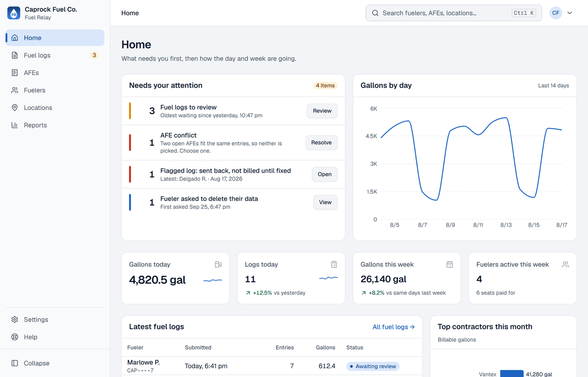Focus the search fuelers, AFEs, locations field

coord(454,13)
